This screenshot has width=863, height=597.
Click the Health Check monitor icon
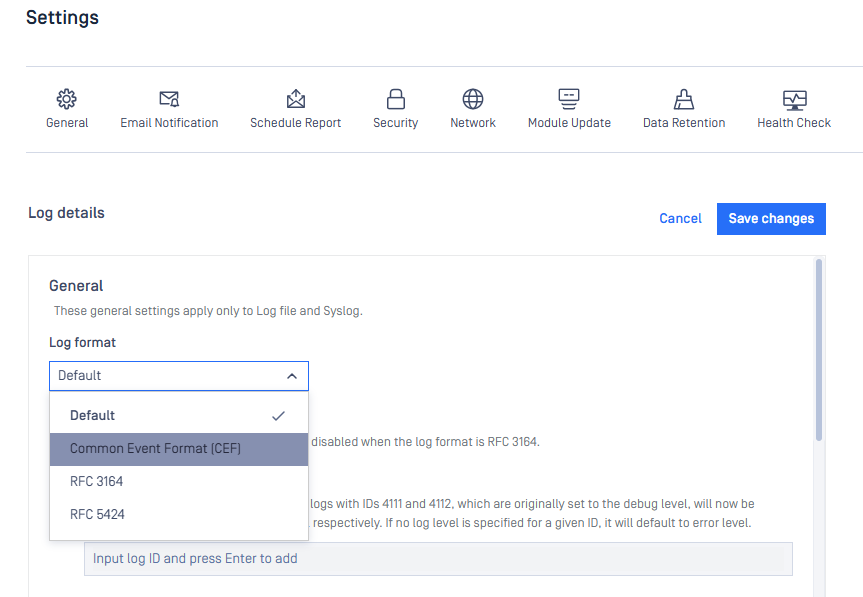tap(794, 99)
